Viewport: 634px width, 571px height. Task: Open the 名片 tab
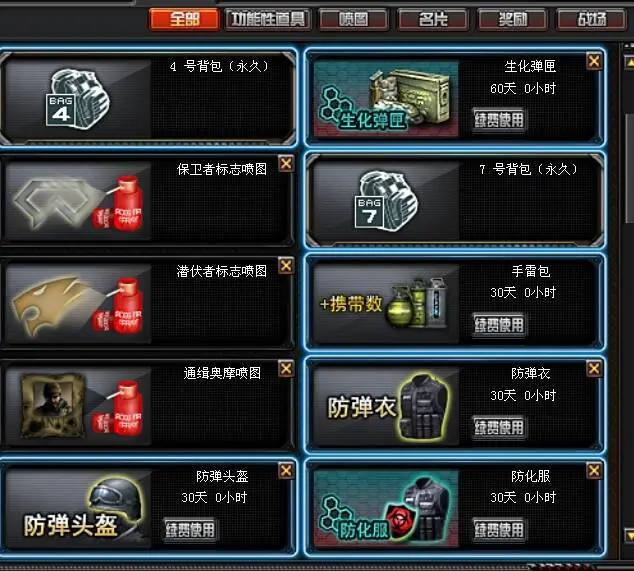pyautogui.click(x=433, y=19)
